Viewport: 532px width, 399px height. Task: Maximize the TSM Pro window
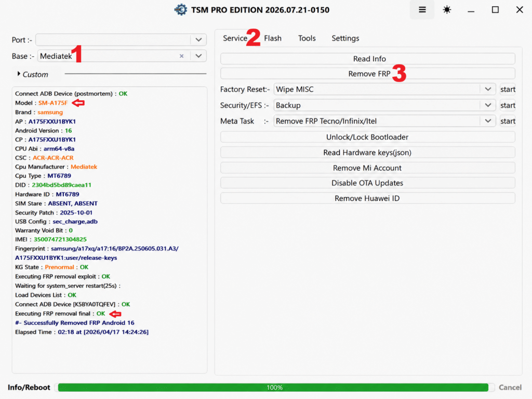495,10
